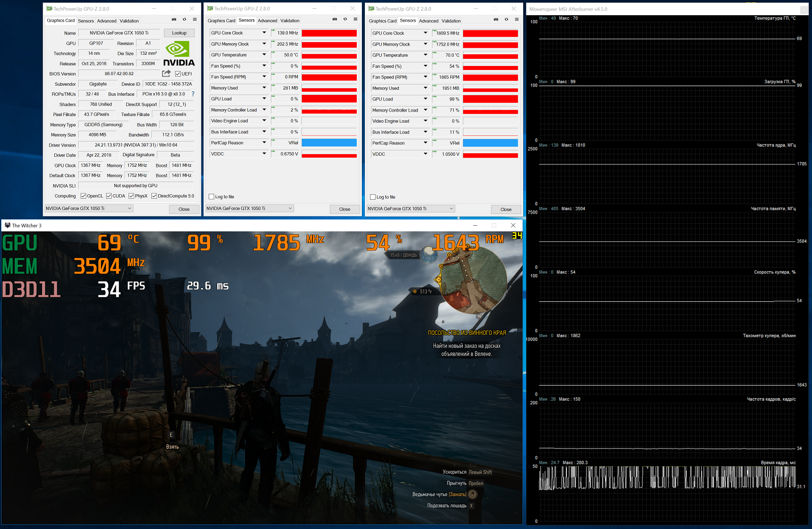812x529 pixels.
Task: Click camera icon in right GPU-Z Sensors window
Action: pos(496,19)
